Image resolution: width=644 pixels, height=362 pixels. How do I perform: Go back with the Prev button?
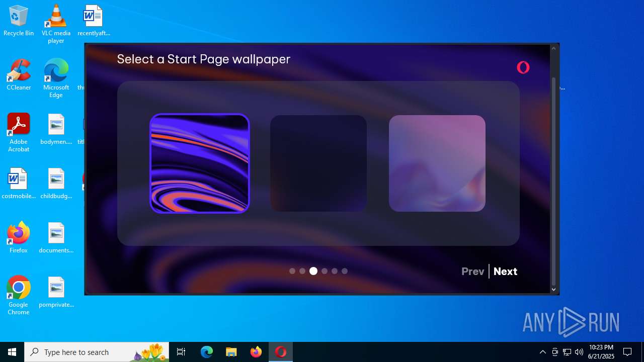[x=473, y=271]
